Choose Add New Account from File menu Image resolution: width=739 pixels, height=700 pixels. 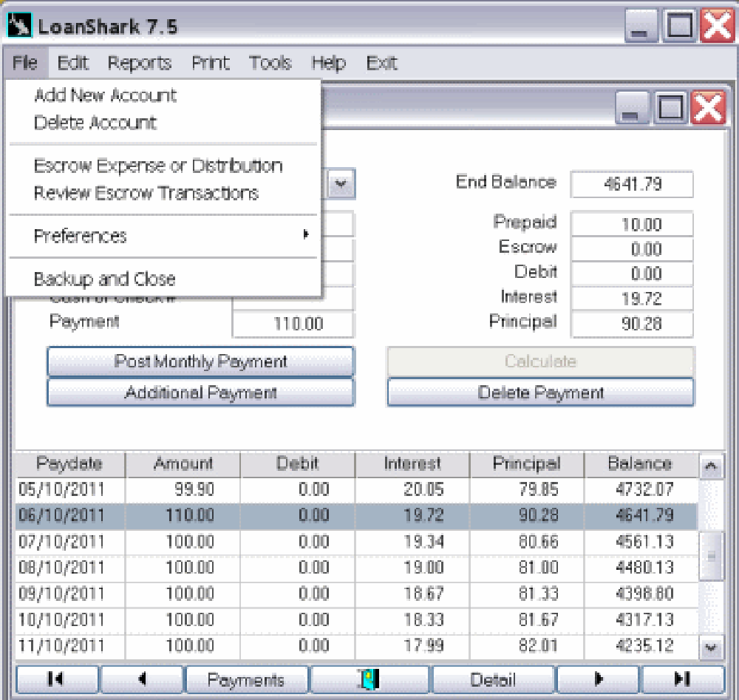pos(163,95)
